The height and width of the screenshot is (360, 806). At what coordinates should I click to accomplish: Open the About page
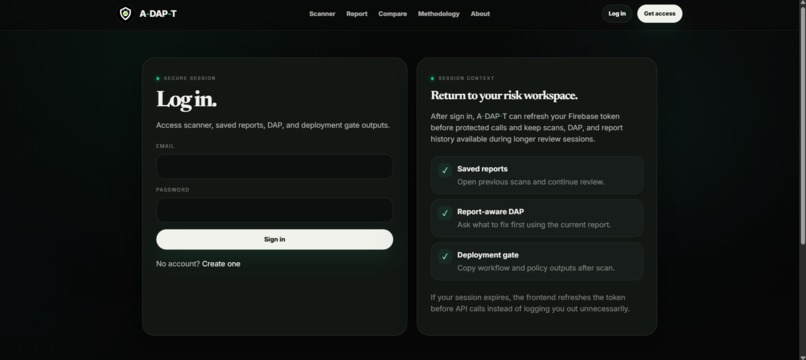480,14
